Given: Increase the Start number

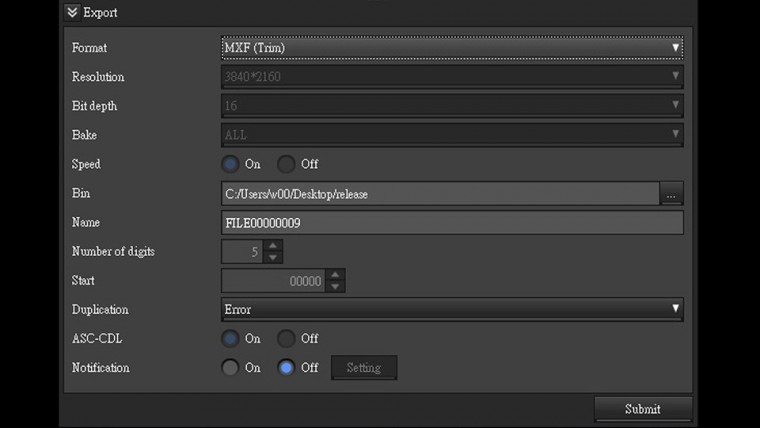Looking at the screenshot, I should pyautogui.click(x=336, y=275).
